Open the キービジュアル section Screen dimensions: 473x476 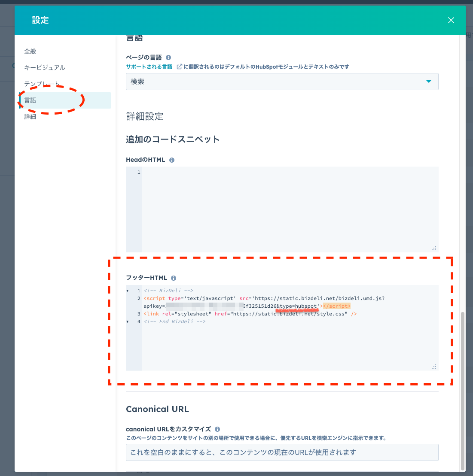(45, 68)
